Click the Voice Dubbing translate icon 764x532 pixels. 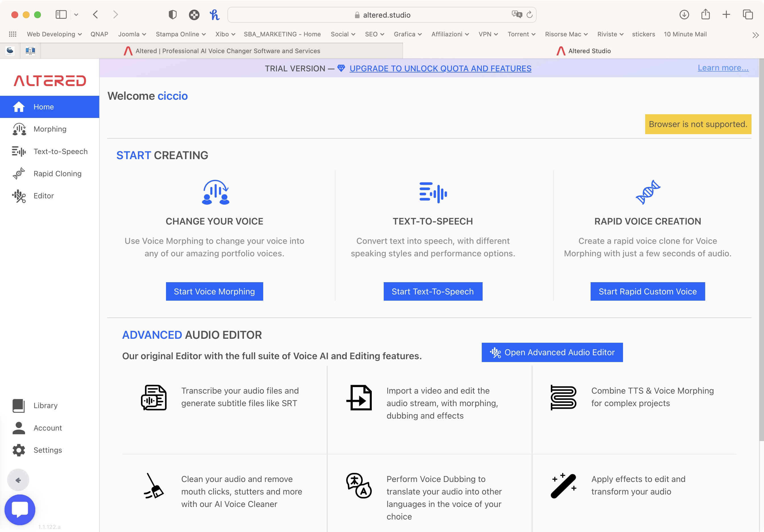359,486
